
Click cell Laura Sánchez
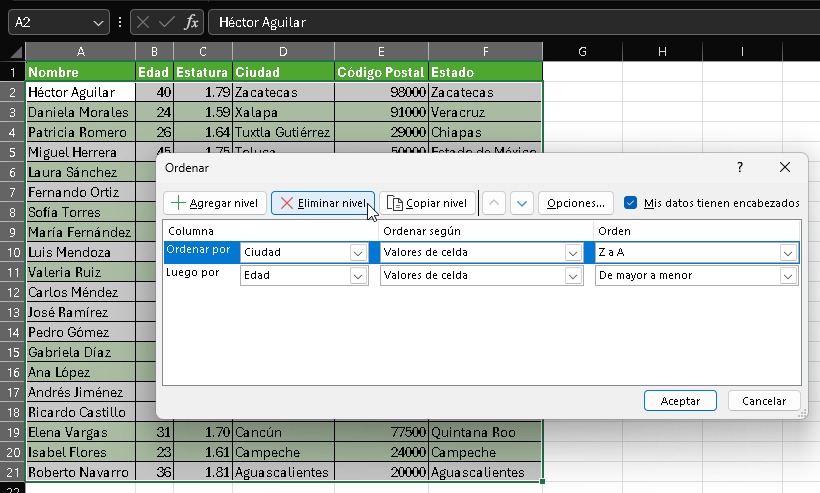81,172
